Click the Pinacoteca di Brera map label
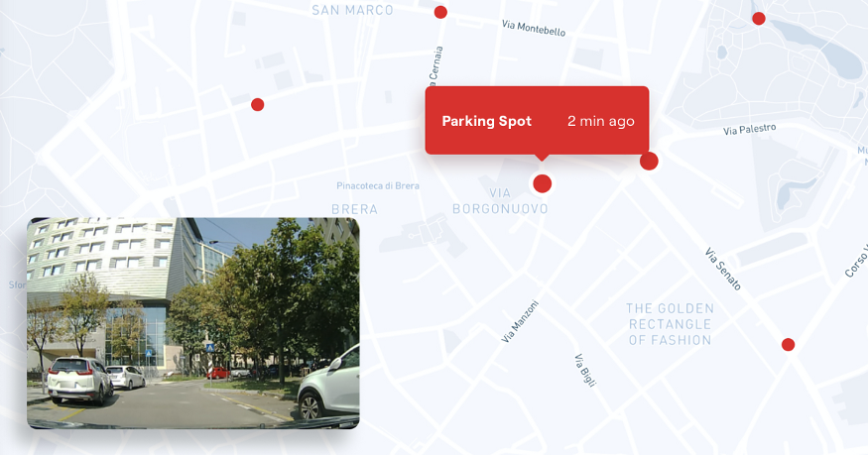 pos(378,185)
